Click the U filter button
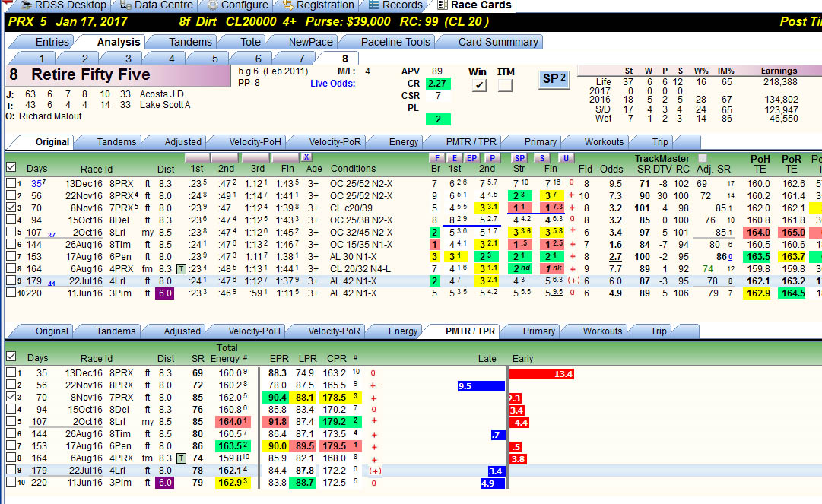 click(566, 157)
